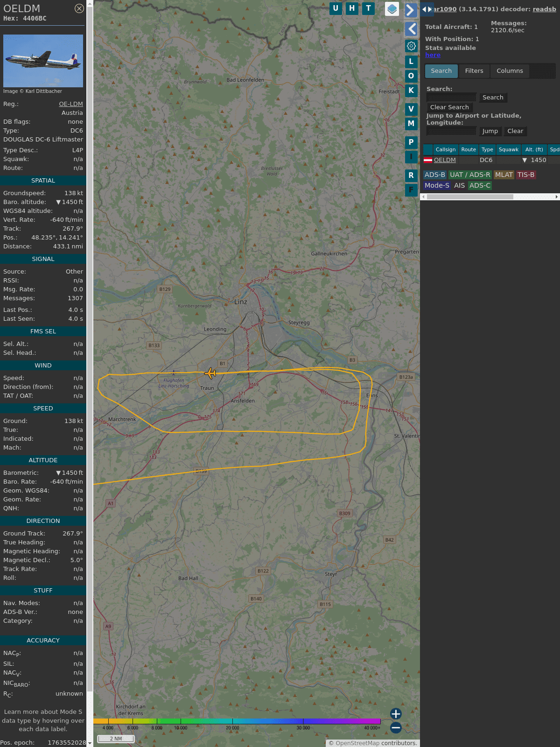Close the OELDM aircraft info panel
560x747 pixels.
click(x=79, y=8)
